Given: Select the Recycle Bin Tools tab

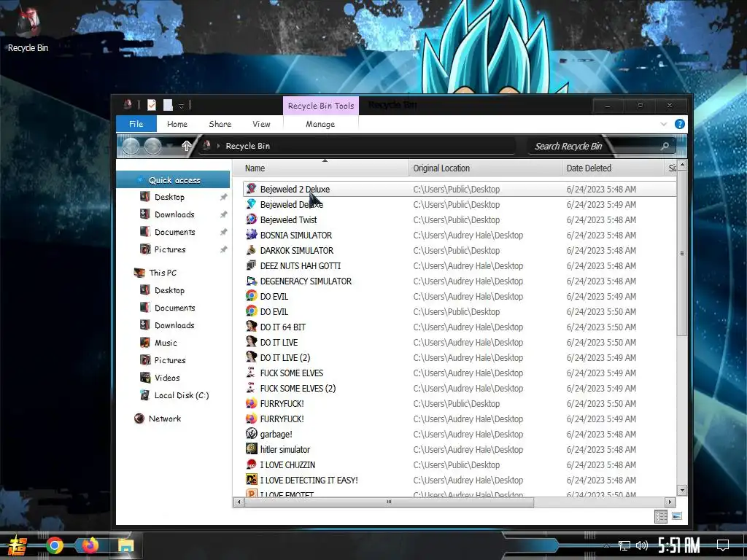Looking at the screenshot, I should coord(321,106).
